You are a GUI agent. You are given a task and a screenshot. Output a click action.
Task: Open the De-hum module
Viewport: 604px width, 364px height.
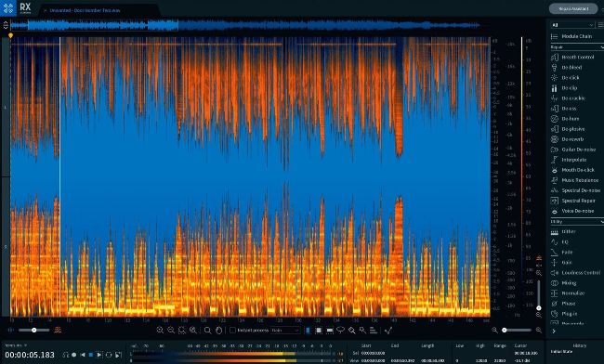pyautogui.click(x=571, y=119)
